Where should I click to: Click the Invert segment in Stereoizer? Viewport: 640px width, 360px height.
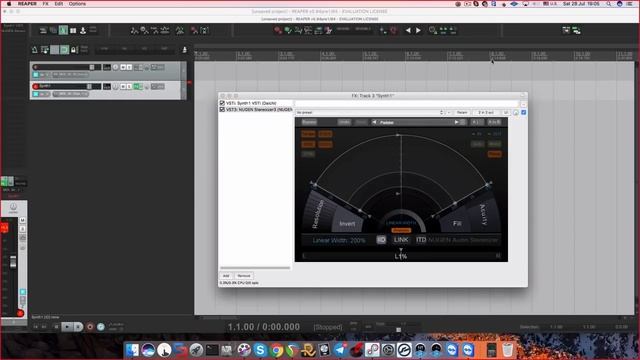tap(347, 223)
